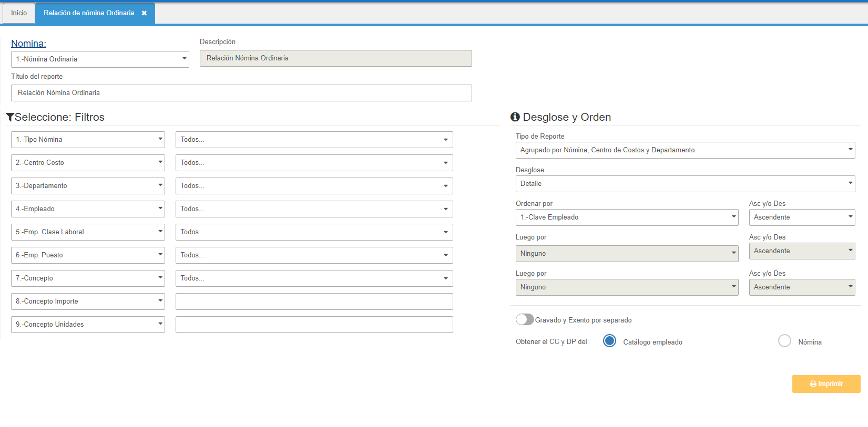Open the first Luego por dropdown
The height and width of the screenshot is (427, 868).
tap(627, 254)
